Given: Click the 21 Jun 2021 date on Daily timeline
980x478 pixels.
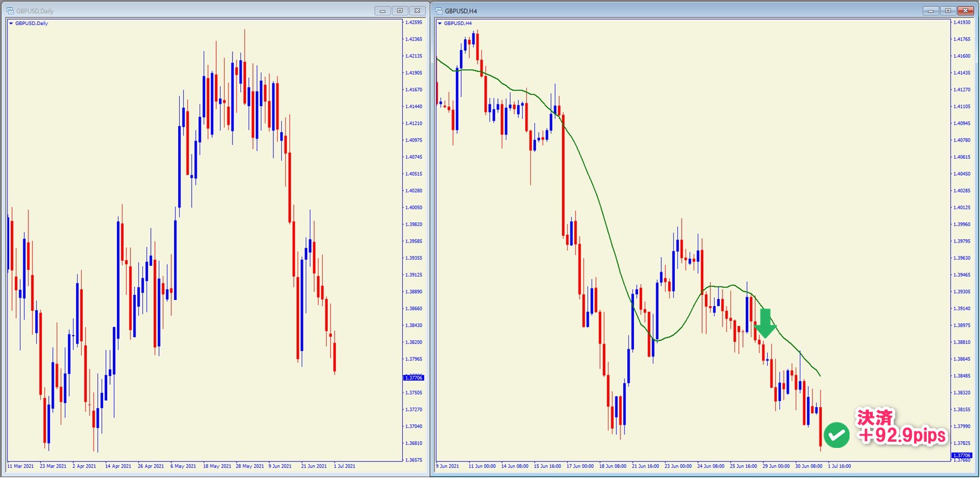Looking at the screenshot, I should [x=314, y=466].
